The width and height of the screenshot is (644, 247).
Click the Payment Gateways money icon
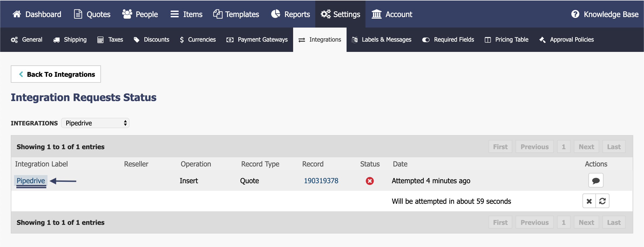click(x=230, y=40)
